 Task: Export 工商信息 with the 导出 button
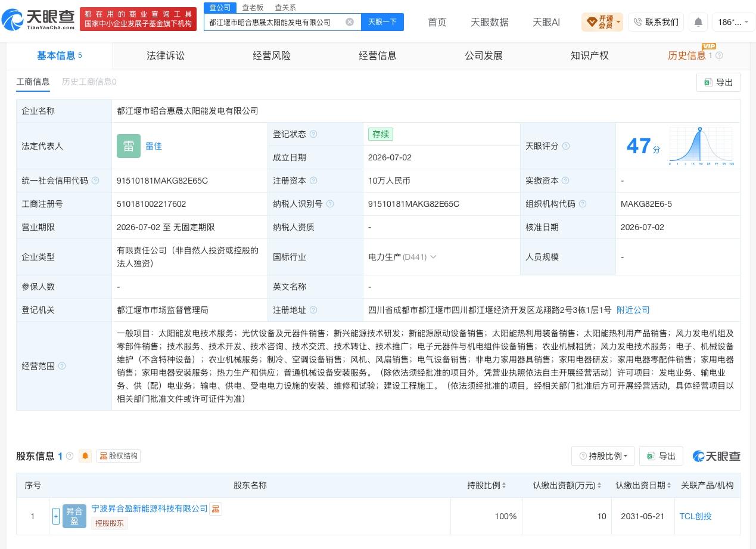(718, 82)
